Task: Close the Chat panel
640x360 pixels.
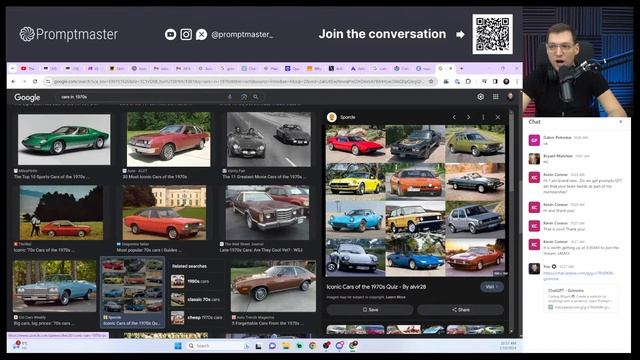Action: 621,122
